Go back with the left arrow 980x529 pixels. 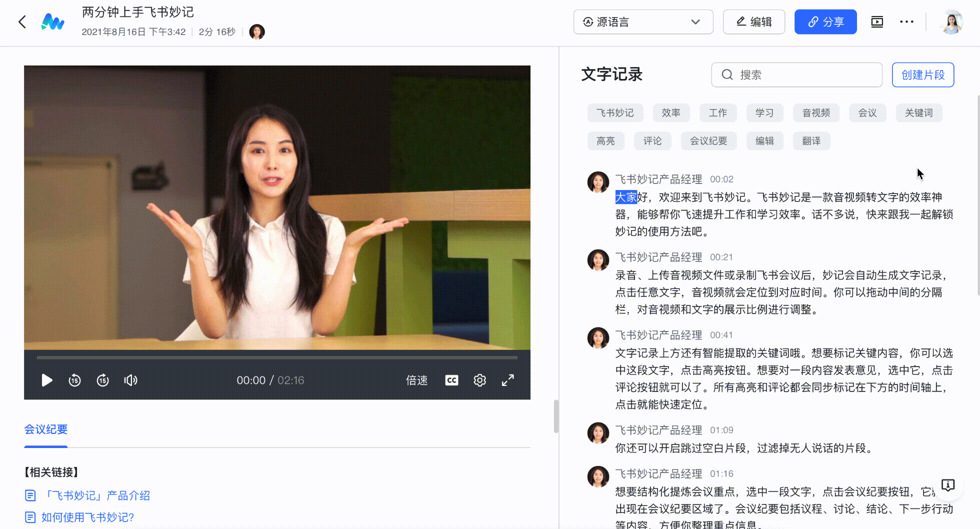click(x=22, y=22)
